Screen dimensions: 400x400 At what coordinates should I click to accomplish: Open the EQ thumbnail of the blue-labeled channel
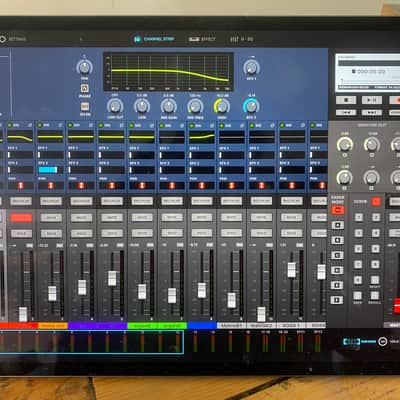[202, 137]
